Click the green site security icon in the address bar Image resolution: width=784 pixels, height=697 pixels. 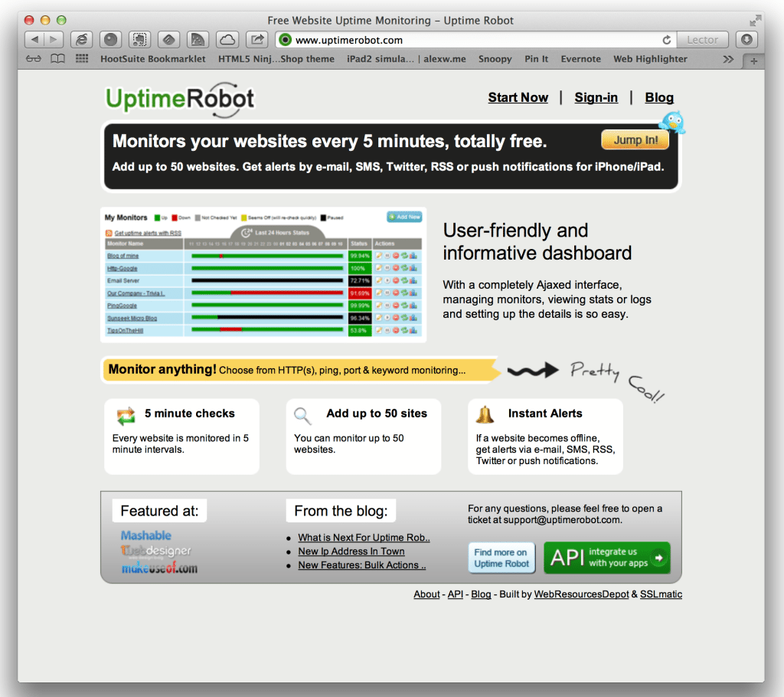(285, 40)
